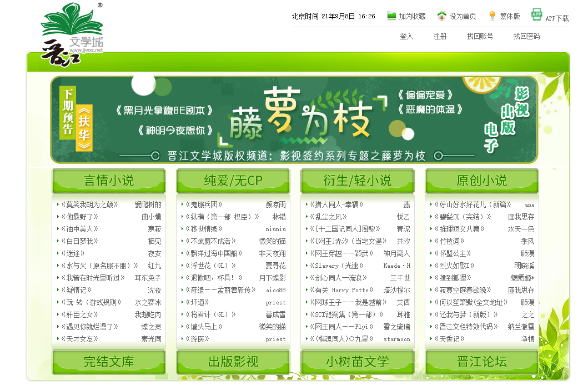Click author name 蝶之灵

(x=151, y=327)
